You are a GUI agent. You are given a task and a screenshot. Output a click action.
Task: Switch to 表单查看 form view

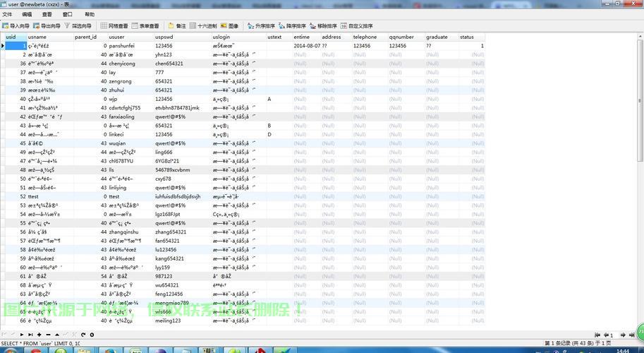[x=145, y=26]
